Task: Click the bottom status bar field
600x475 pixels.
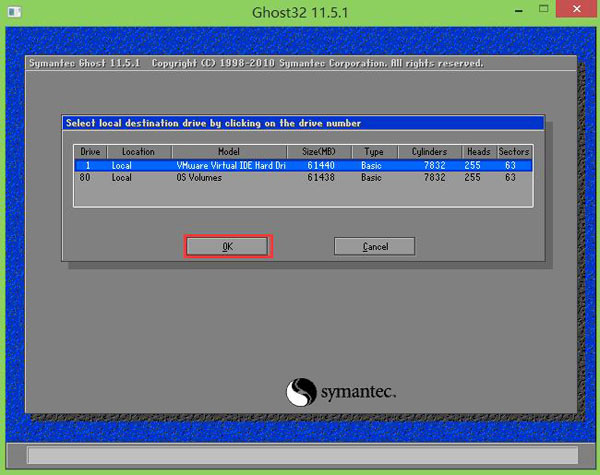Action: pyautogui.click(x=302, y=455)
